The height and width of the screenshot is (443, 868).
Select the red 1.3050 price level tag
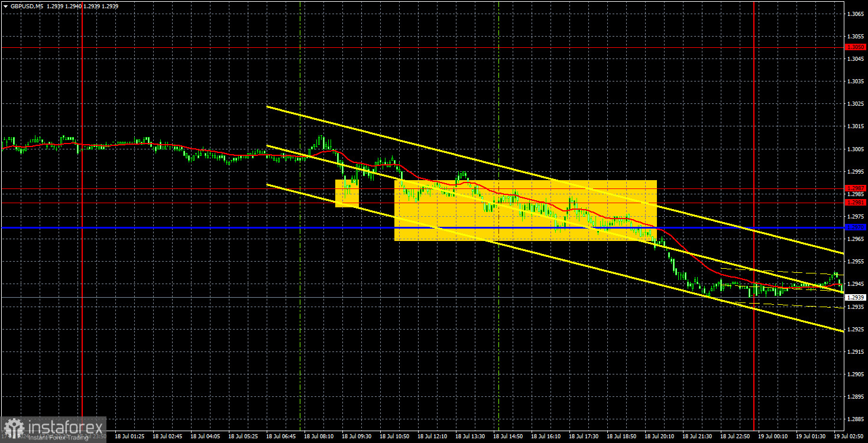856,47
